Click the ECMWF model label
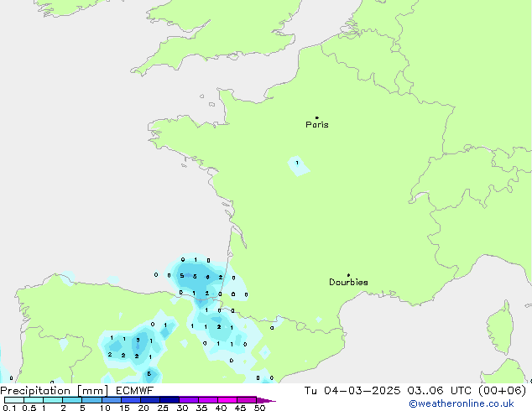The image size is (532, 411). (134, 391)
